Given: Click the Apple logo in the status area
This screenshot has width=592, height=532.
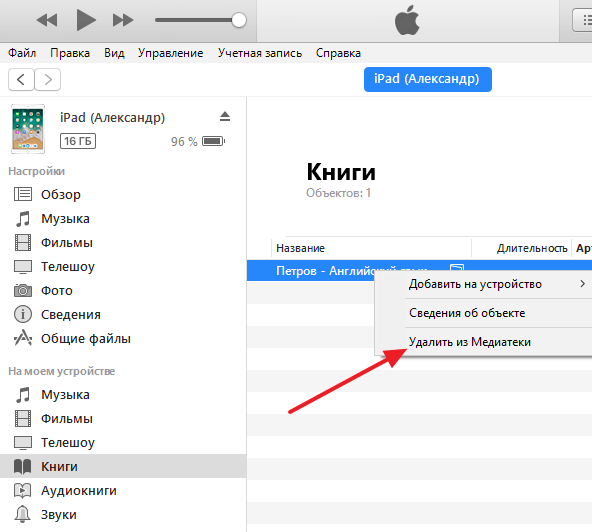Looking at the screenshot, I should pyautogui.click(x=407, y=20).
